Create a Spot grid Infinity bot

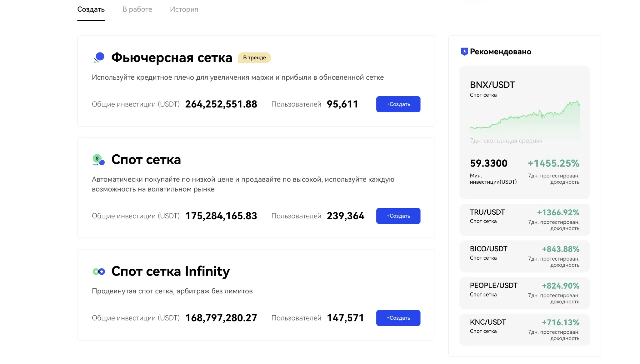click(x=398, y=318)
